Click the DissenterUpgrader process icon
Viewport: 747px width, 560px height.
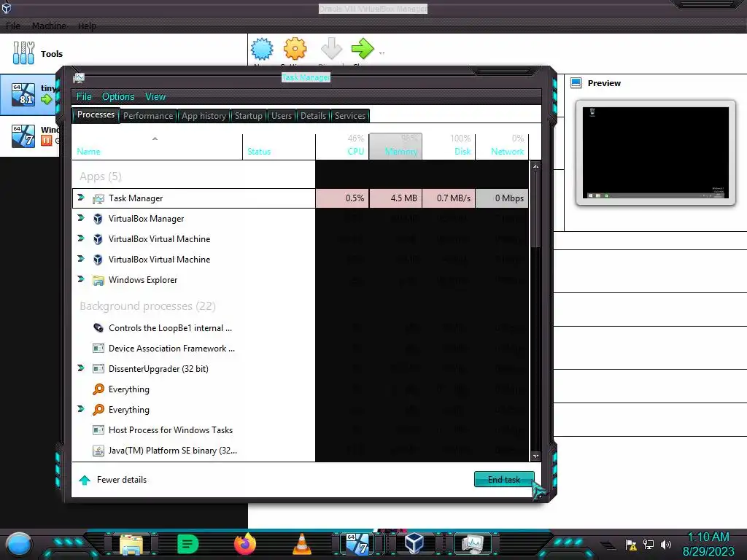coord(98,369)
